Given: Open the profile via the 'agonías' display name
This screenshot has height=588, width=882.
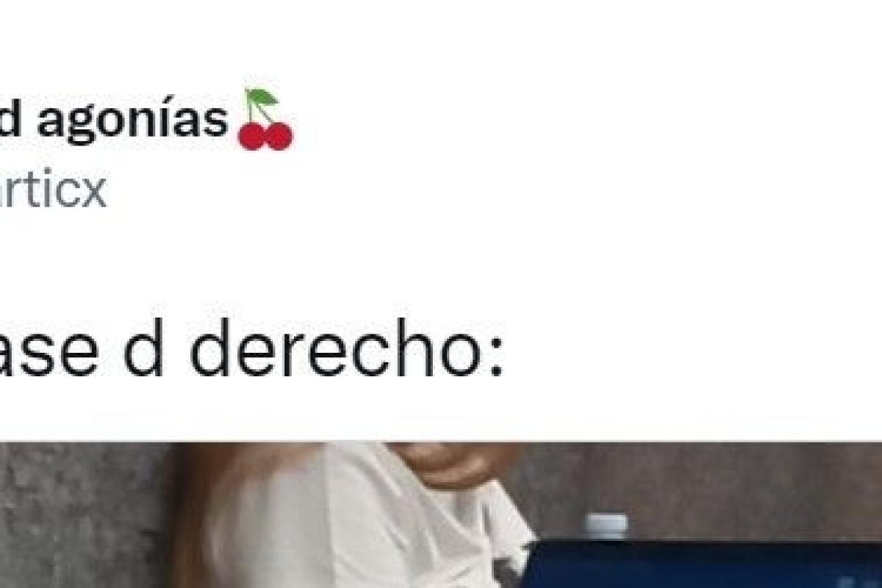Looking at the screenshot, I should click(x=132, y=121).
